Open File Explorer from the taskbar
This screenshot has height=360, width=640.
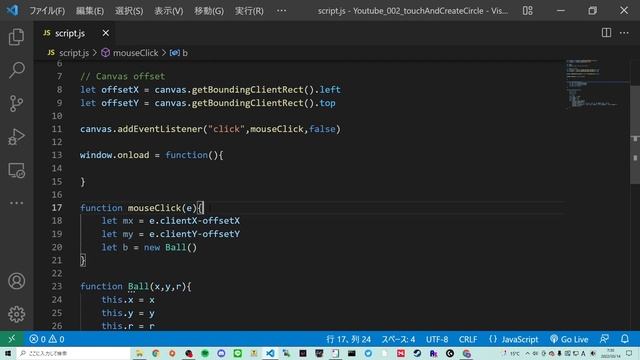click(139, 353)
